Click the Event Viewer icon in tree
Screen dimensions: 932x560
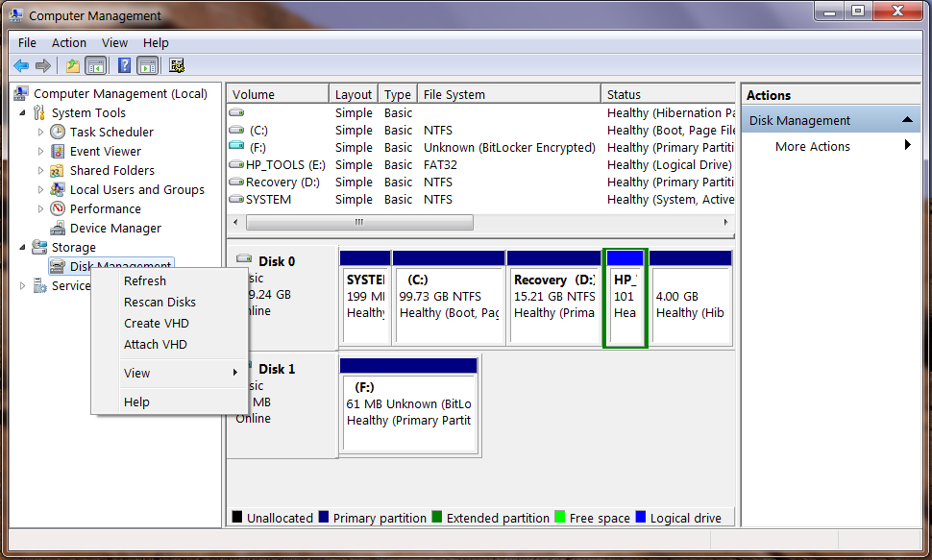point(58,152)
